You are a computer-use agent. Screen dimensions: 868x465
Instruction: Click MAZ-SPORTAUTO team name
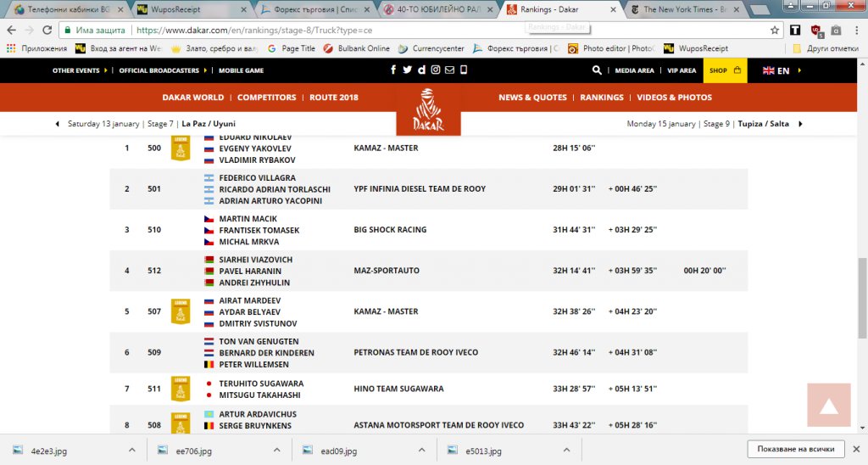(387, 271)
